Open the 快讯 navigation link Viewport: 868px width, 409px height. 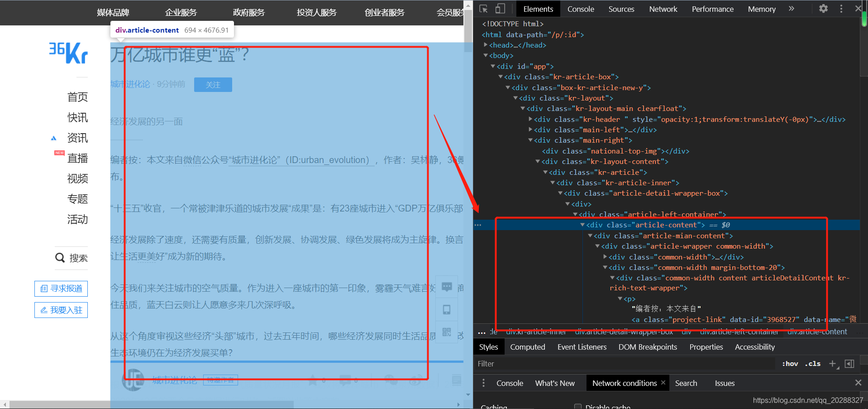tap(77, 117)
